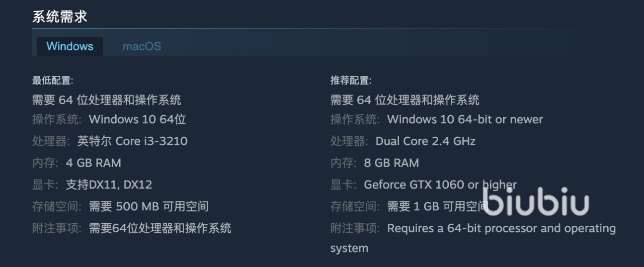Click the 支持DX11, DX12 graphics text
Screen dimensions: 644x267
point(109,185)
